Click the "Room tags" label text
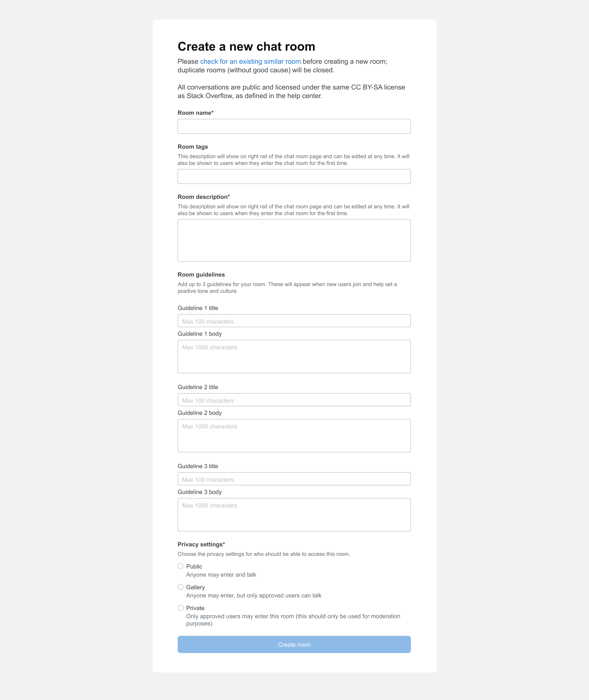This screenshot has width=589, height=700. (x=193, y=147)
